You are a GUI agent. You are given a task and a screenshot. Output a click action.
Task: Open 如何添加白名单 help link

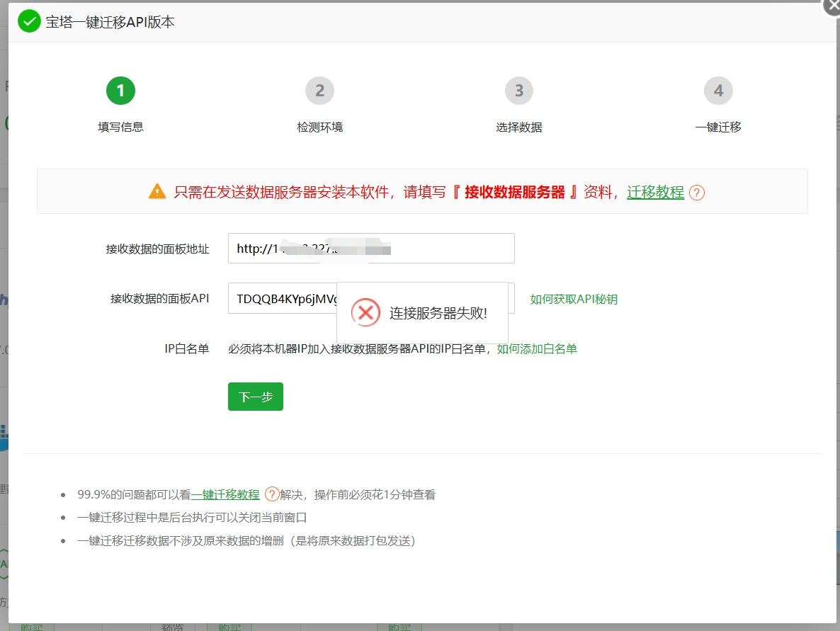click(537, 348)
